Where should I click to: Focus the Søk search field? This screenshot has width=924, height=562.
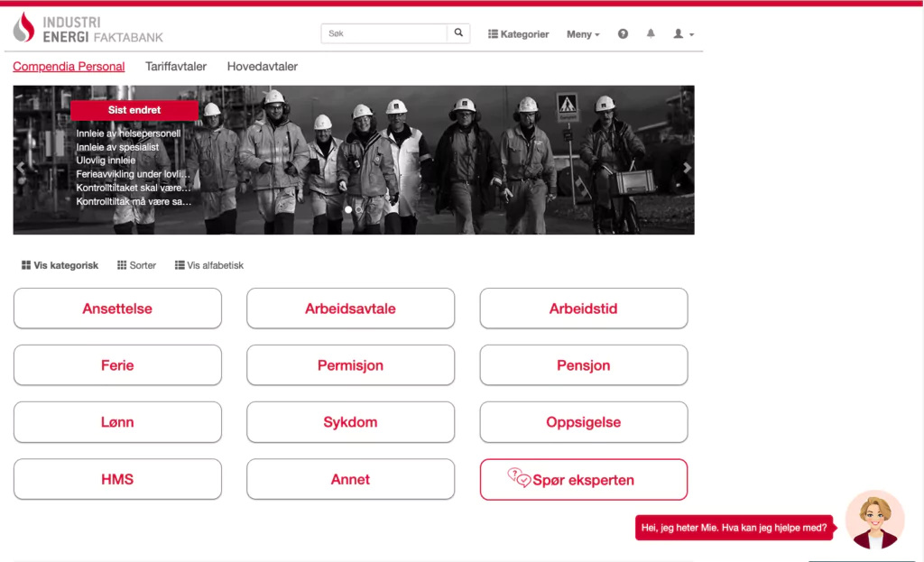pyautogui.click(x=384, y=33)
